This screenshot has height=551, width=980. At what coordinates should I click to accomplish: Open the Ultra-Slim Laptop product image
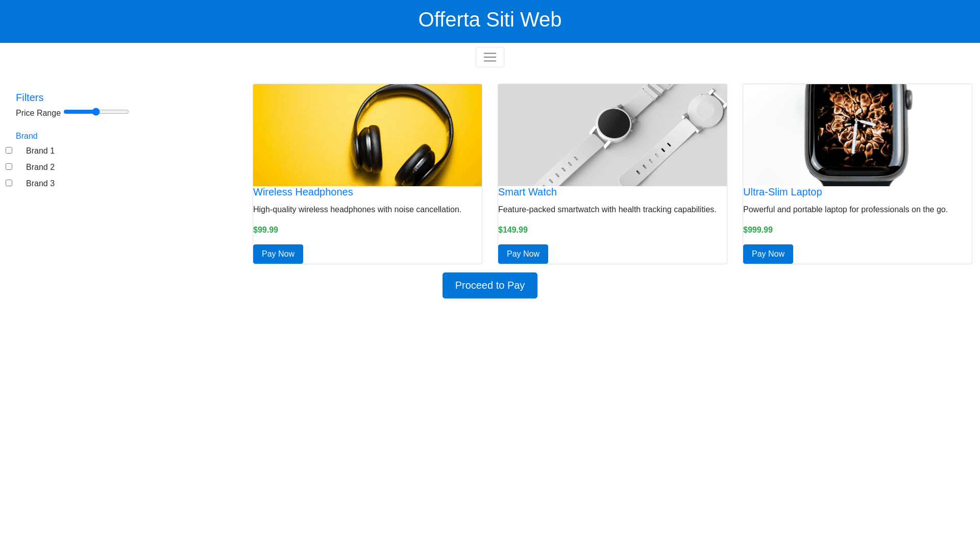coord(857,135)
